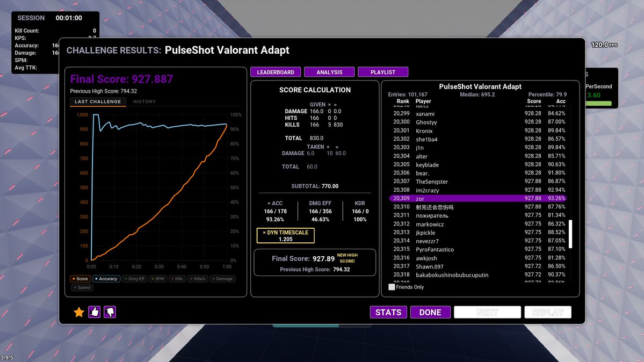Mark the scenario as favorite with star icon
The width and height of the screenshot is (644, 362).
click(79, 312)
